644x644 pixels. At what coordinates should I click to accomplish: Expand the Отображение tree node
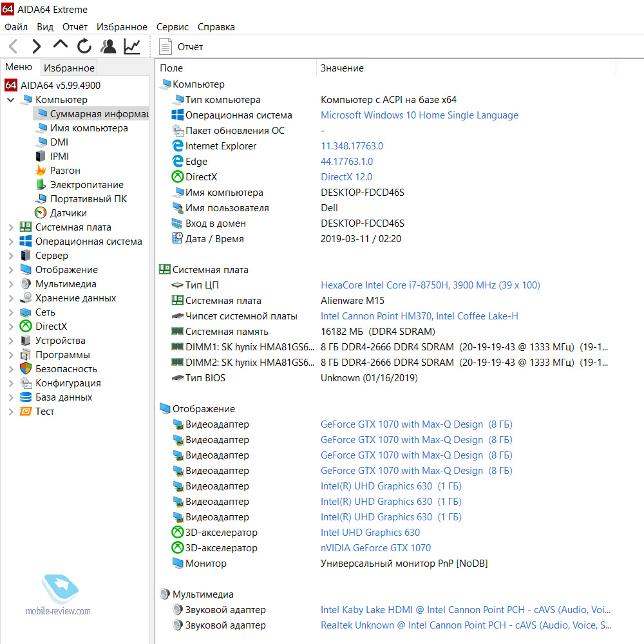click(11, 270)
